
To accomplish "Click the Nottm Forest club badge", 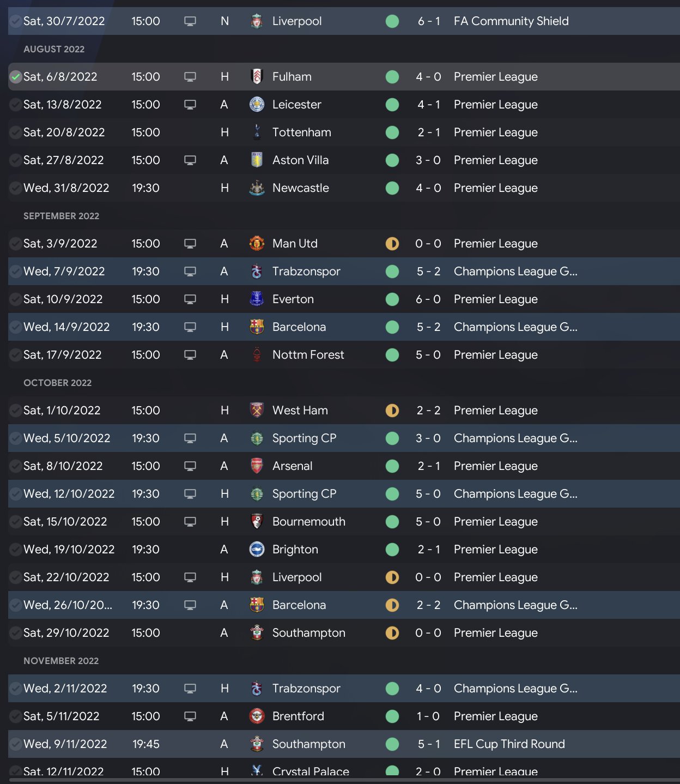I will (x=257, y=355).
